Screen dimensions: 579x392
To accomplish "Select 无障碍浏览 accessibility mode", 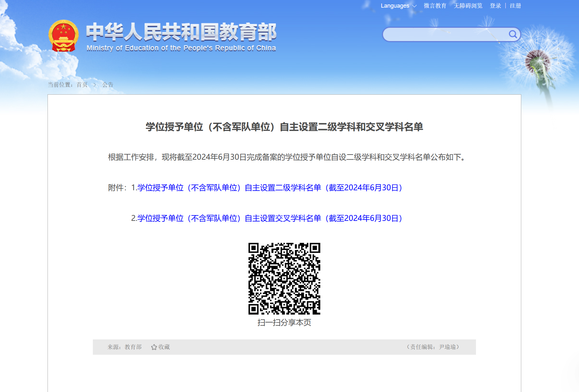I will click(468, 6).
